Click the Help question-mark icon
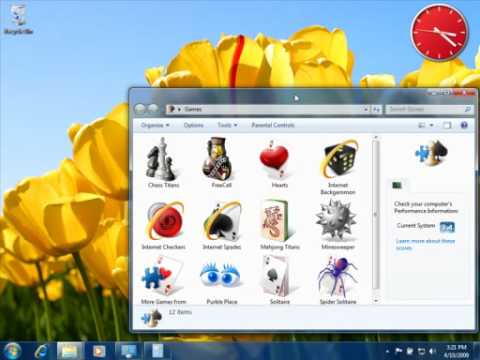This screenshot has height=360, width=480. (x=464, y=125)
